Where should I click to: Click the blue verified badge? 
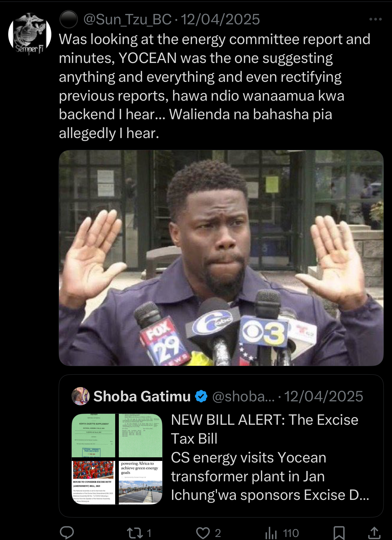click(201, 396)
